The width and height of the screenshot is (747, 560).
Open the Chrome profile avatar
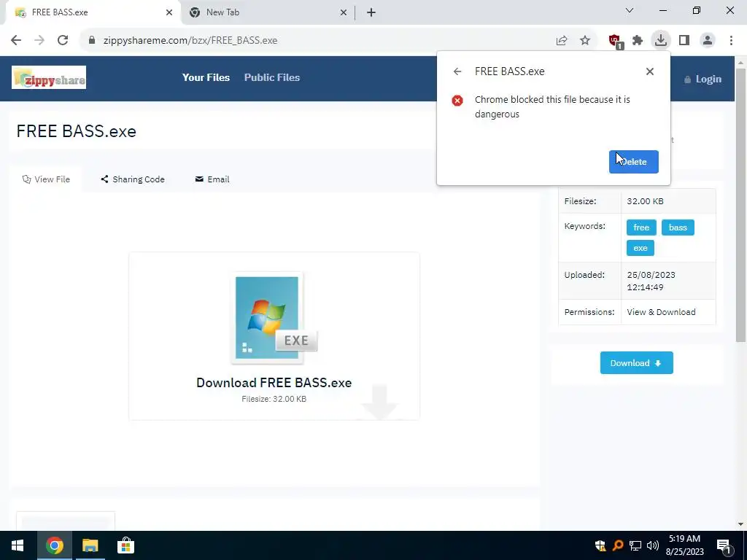click(708, 41)
